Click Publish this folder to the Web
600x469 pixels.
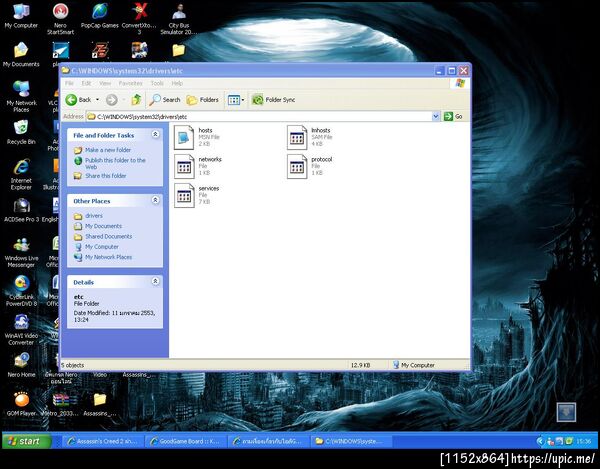click(x=115, y=163)
